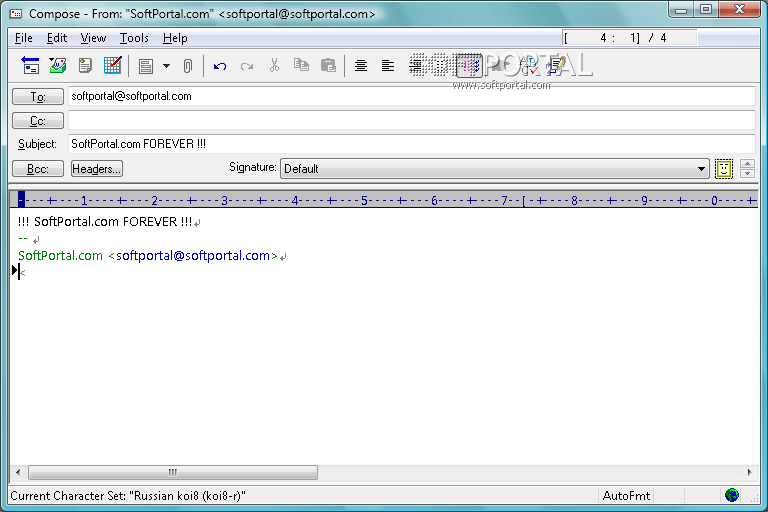This screenshot has width=768, height=512.
Task: Click the body line '!!! SoftPortal.com FOREVER !!!'
Action: (x=105, y=222)
